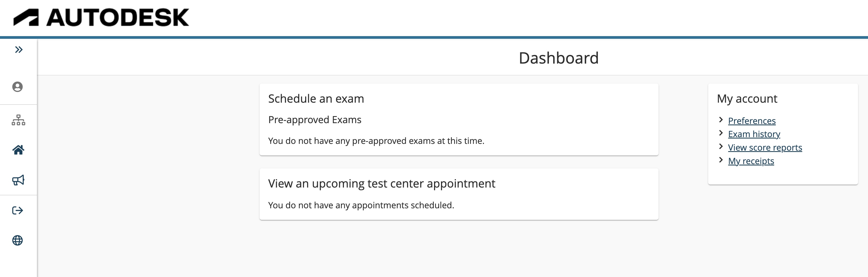Viewport: 868px width, 277px height.
Task: Click the Schedule an exam heading
Action: point(316,98)
